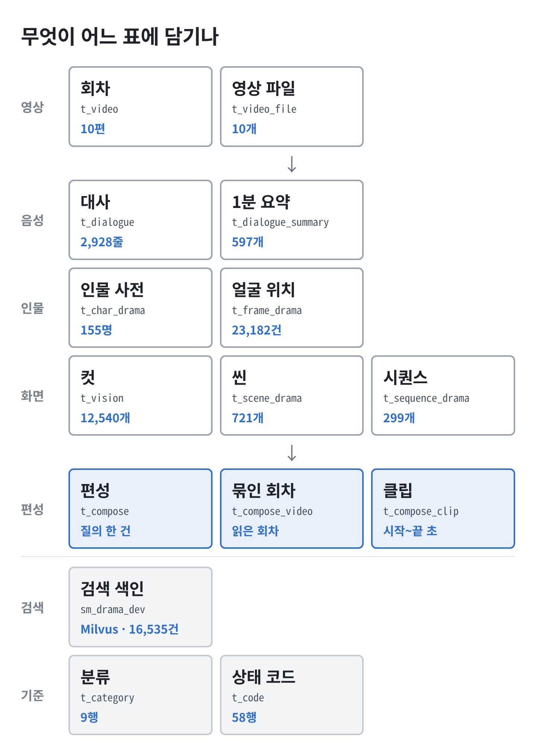Viewport: 536px width, 756px height.
Task: Click the arrow below the 씬 card
Action: coord(292,453)
